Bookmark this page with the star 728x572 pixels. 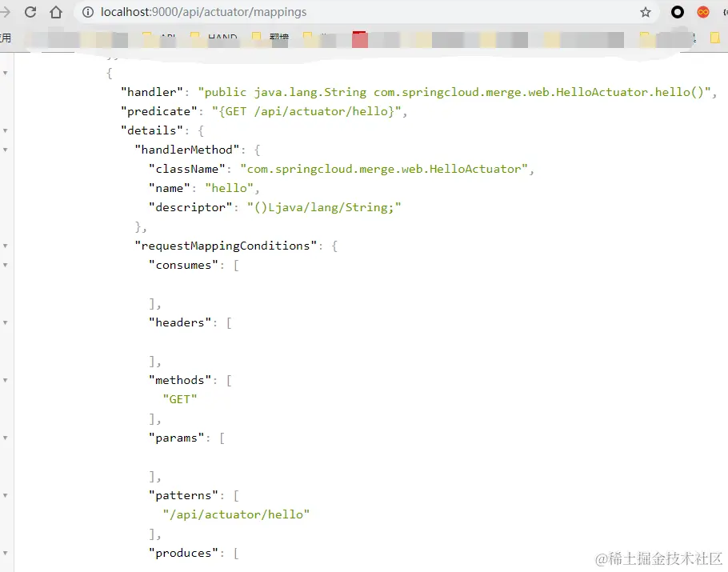(646, 12)
